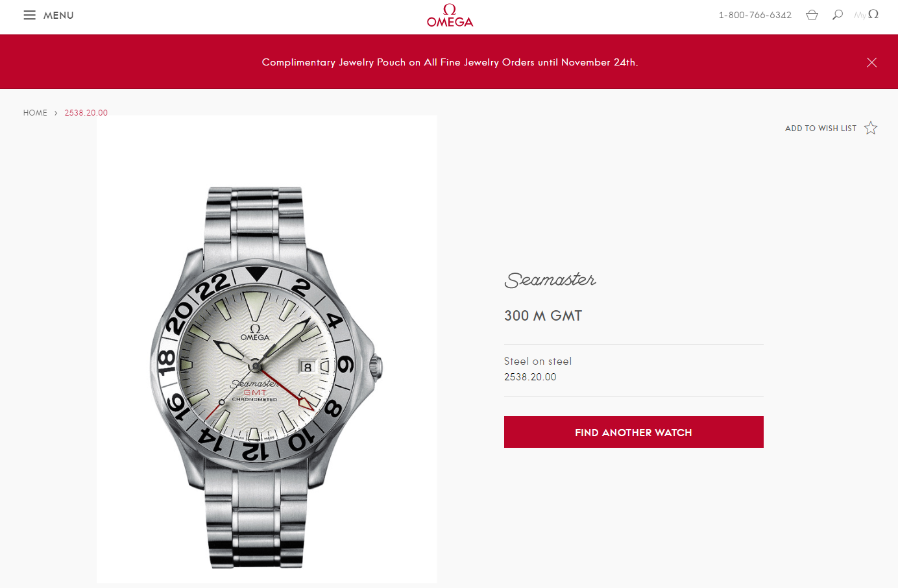Viewport: 898px width, 588px height.
Task: Open the hamburger menu icon
Action: tap(29, 15)
